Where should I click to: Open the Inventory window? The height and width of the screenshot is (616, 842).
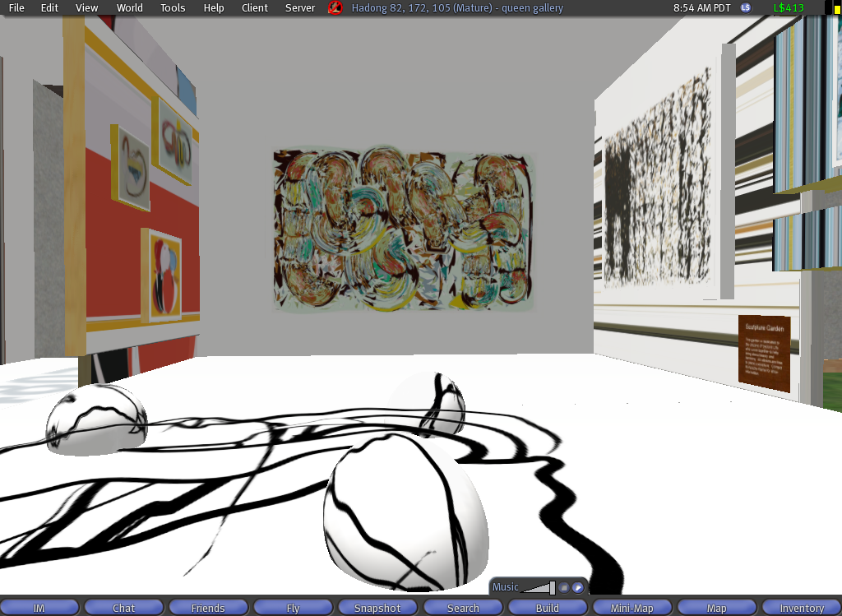(x=802, y=608)
